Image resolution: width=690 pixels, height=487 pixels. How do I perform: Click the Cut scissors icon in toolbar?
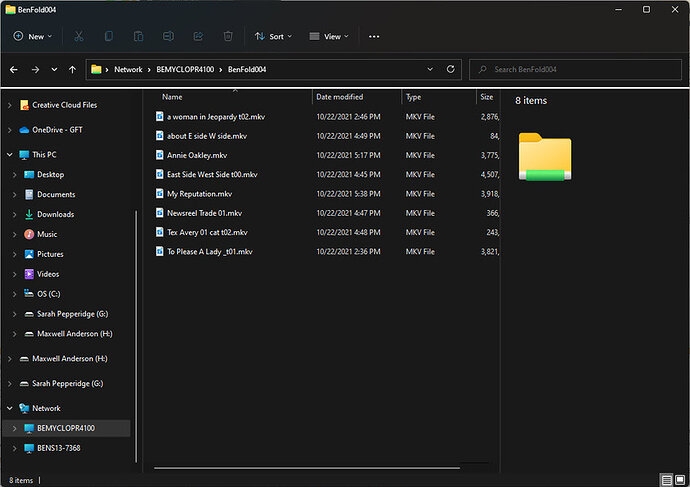(x=78, y=36)
